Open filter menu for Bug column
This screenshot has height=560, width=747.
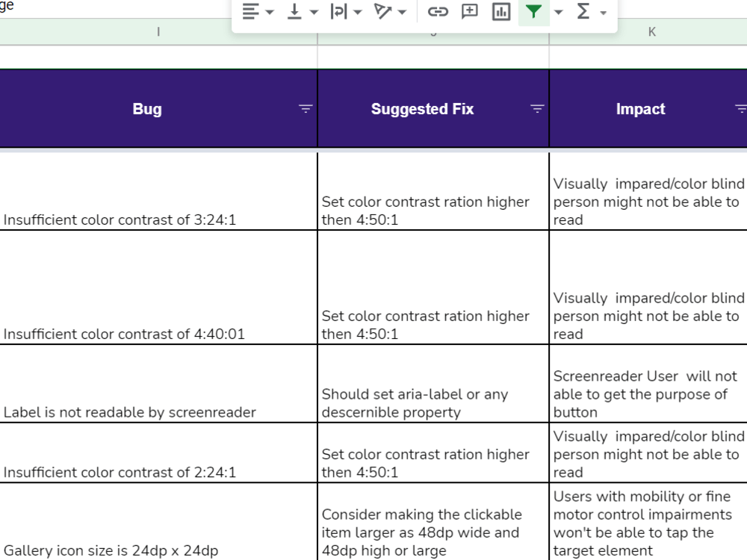pos(306,108)
